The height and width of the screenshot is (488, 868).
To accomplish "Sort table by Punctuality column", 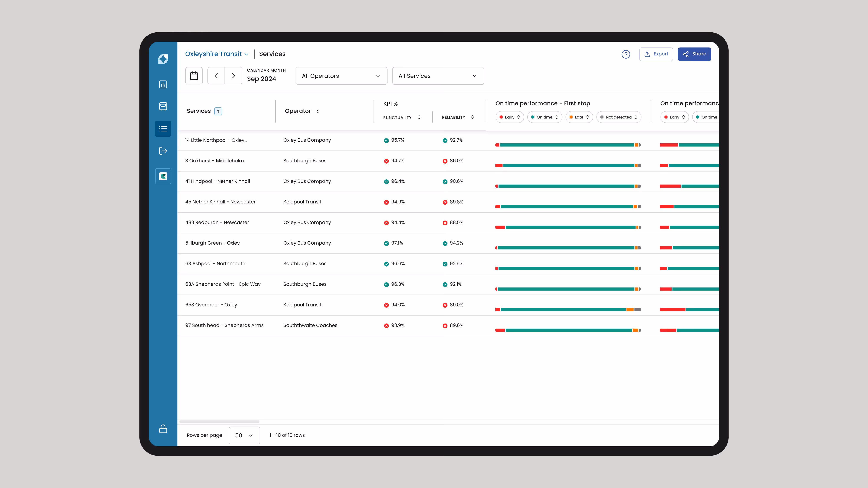I will 419,117.
